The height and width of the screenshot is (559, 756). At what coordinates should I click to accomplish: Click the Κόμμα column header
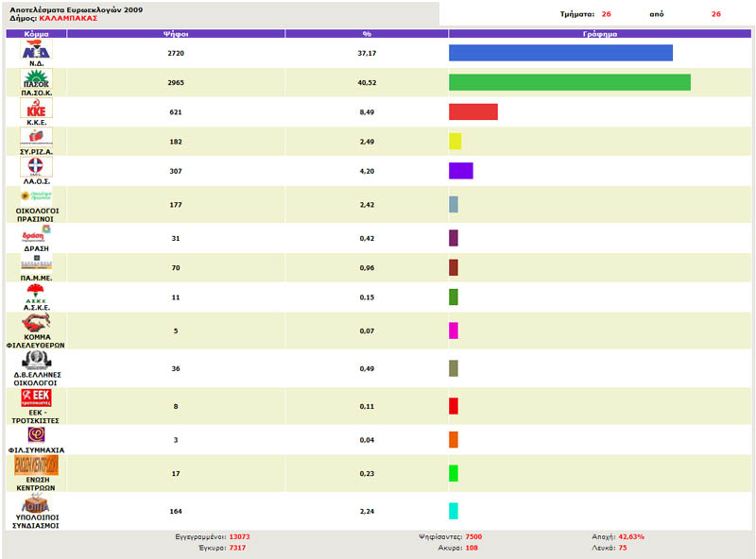(x=36, y=33)
